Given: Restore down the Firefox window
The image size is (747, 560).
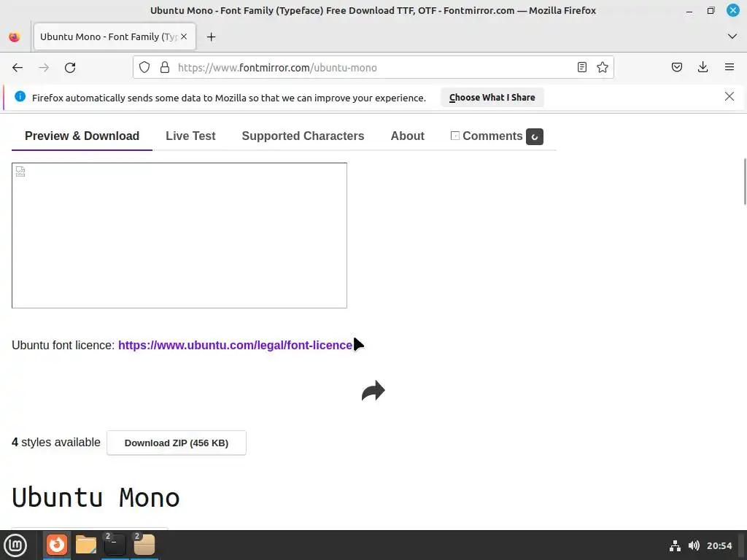Looking at the screenshot, I should (711, 10).
